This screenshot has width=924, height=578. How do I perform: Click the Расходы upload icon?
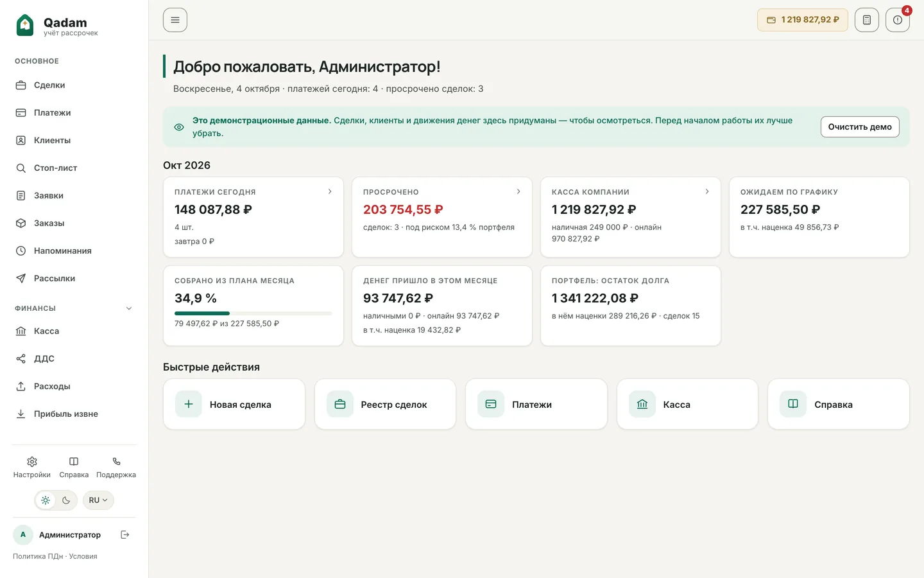tap(21, 387)
